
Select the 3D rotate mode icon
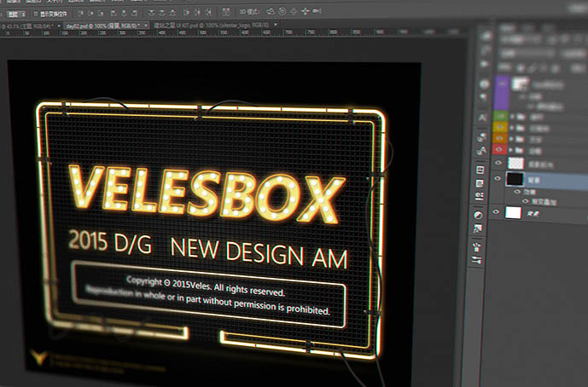(271, 12)
